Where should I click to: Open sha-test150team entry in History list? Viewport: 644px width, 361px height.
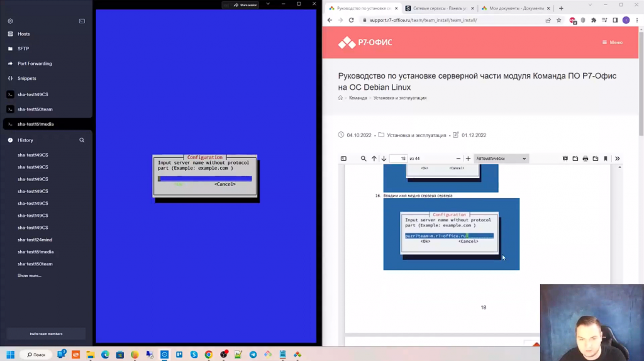(x=35, y=264)
